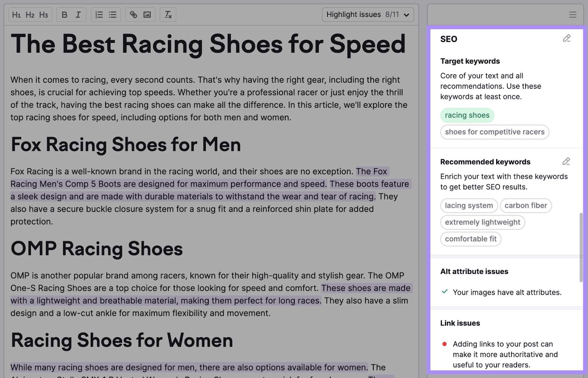Edit the SEO target keywords
Screen dimensions: 588x378
[x=566, y=39]
